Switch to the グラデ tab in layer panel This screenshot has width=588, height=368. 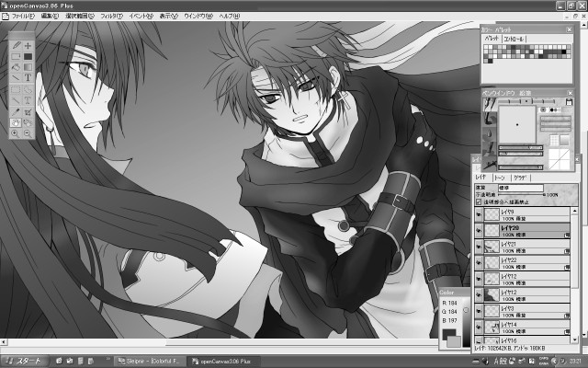(x=520, y=178)
